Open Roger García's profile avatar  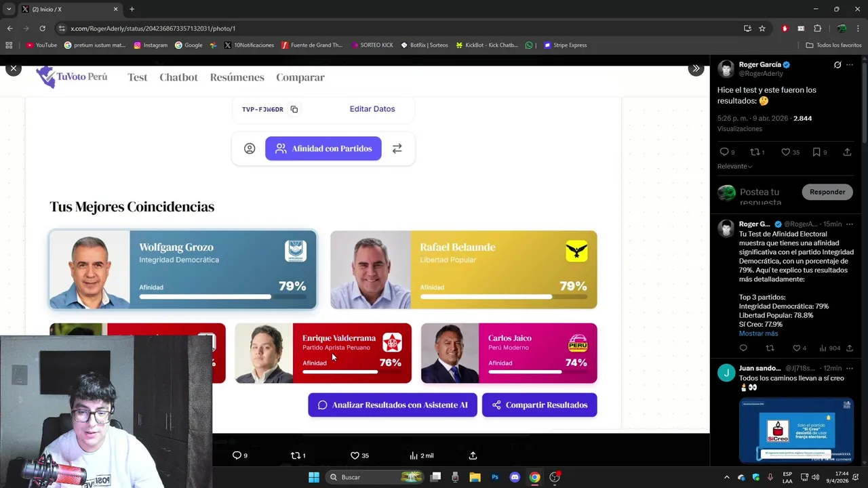pyautogui.click(x=726, y=69)
